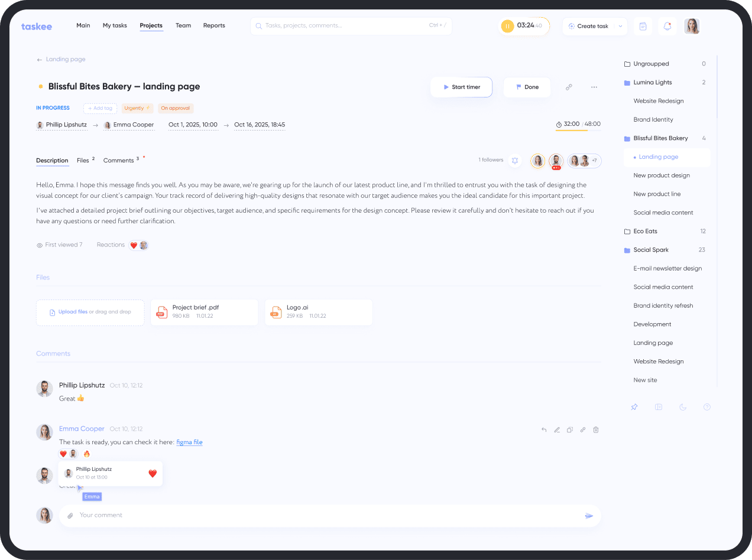
Task: Open help via the question mark icon
Action: (x=707, y=407)
